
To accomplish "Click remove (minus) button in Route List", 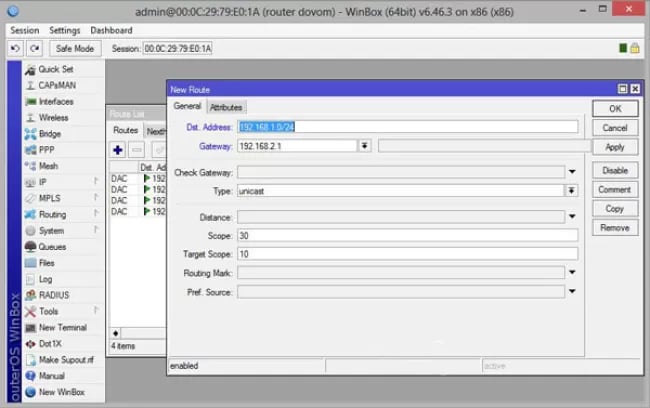I will (x=137, y=150).
